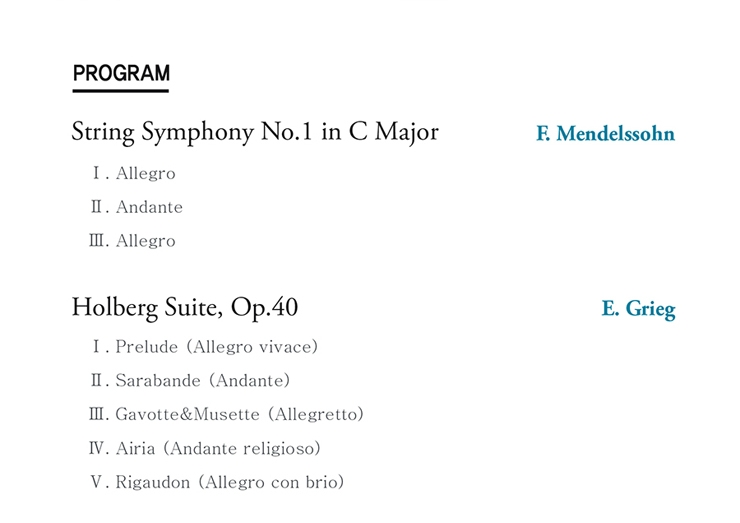Click composer name E. Grieg
This screenshot has height=523, width=740.
pyautogui.click(x=638, y=309)
